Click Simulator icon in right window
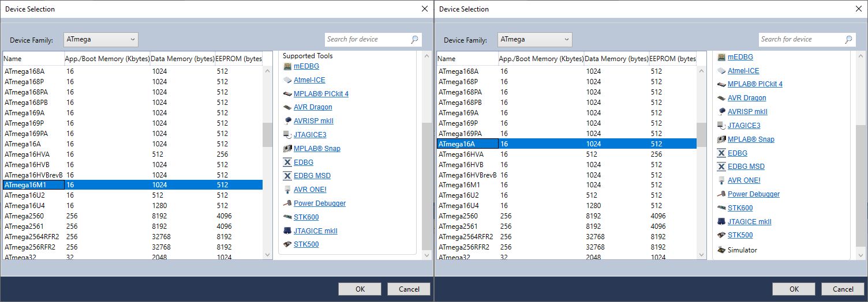 click(721, 250)
